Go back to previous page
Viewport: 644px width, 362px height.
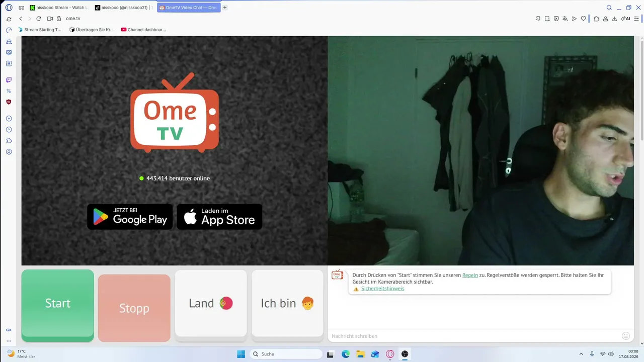pos(21,19)
